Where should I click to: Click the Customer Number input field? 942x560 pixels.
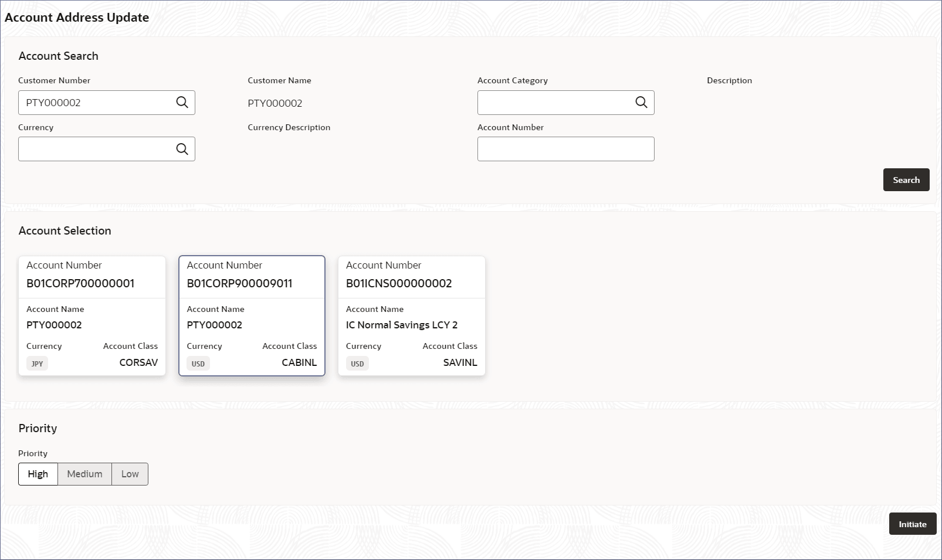click(107, 103)
